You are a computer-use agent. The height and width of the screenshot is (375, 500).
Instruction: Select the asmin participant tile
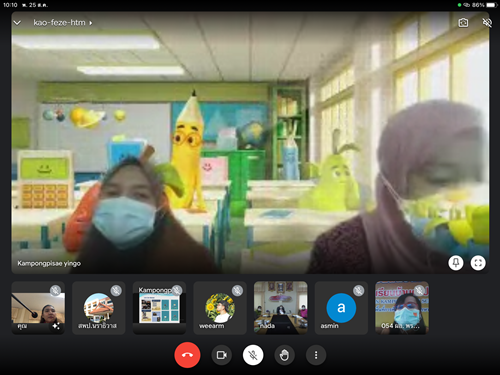341,308
